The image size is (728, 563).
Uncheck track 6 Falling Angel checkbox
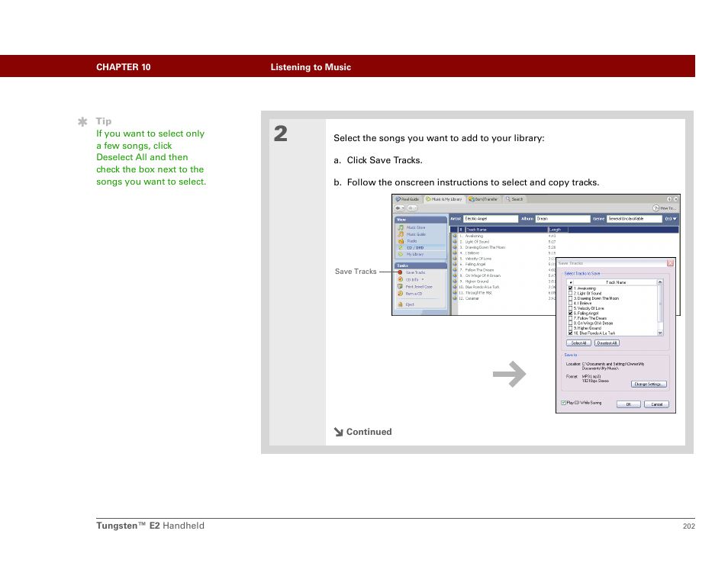coord(571,314)
